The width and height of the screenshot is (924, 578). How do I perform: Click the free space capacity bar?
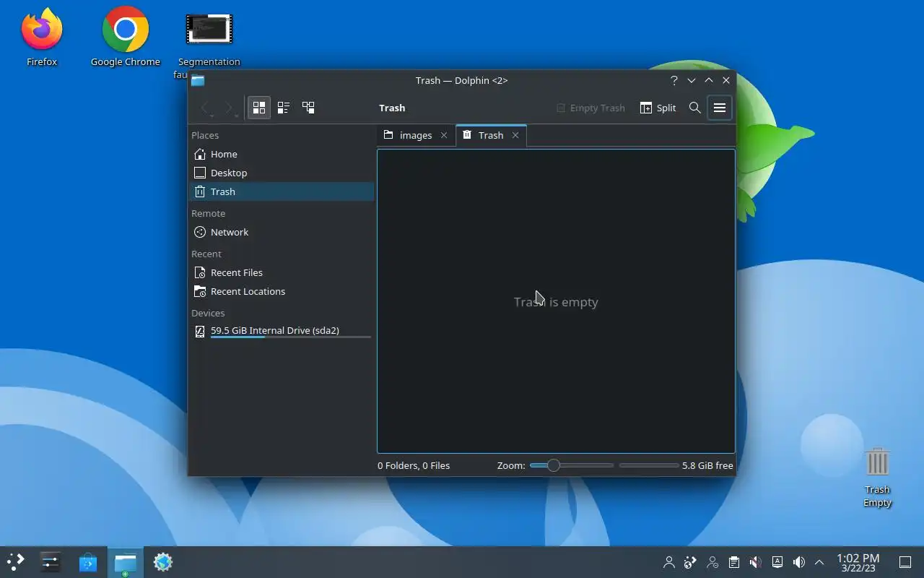648,465
